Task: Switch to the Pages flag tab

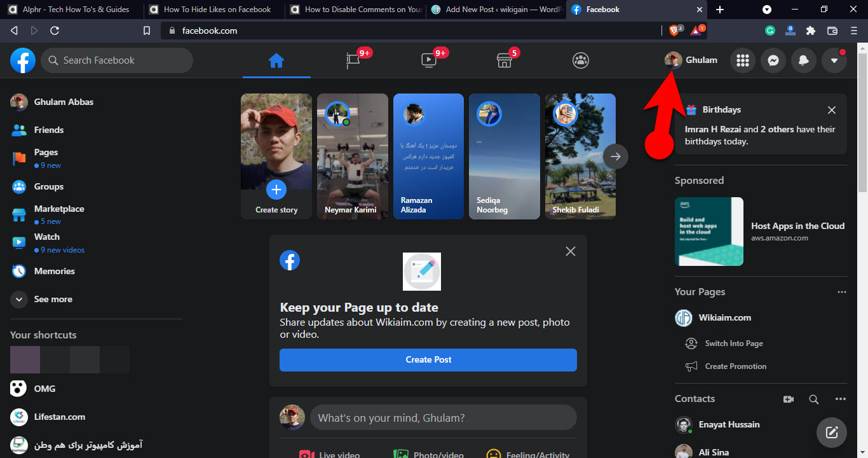Action: tap(353, 60)
